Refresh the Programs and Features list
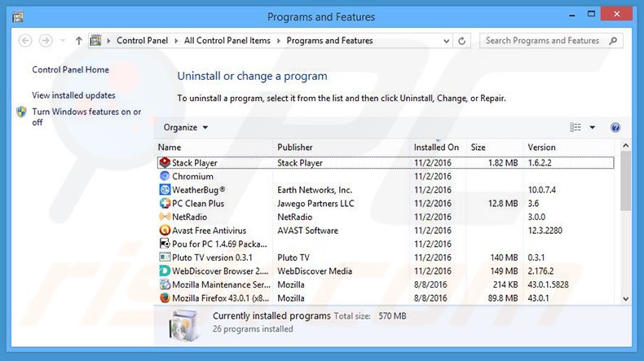The width and height of the screenshot is (644, 361). (461, 41)
